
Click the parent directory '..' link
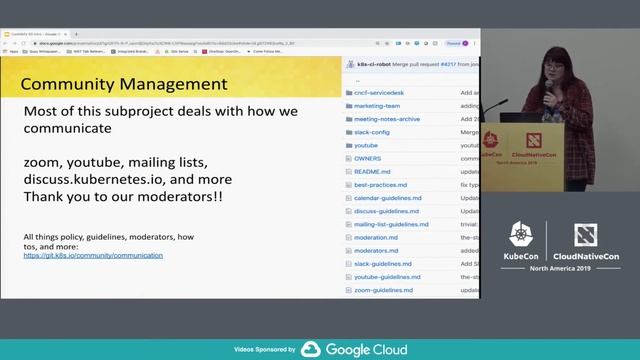click(x=358, y=80)
